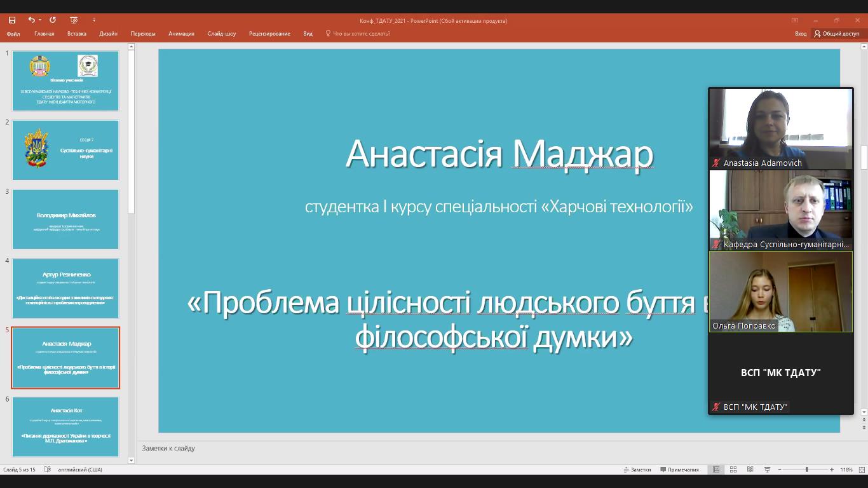The image size is (868, 488).
Task: Click subtitle text 'студентка І курсу спеціальності'
Action: (421, 207)
